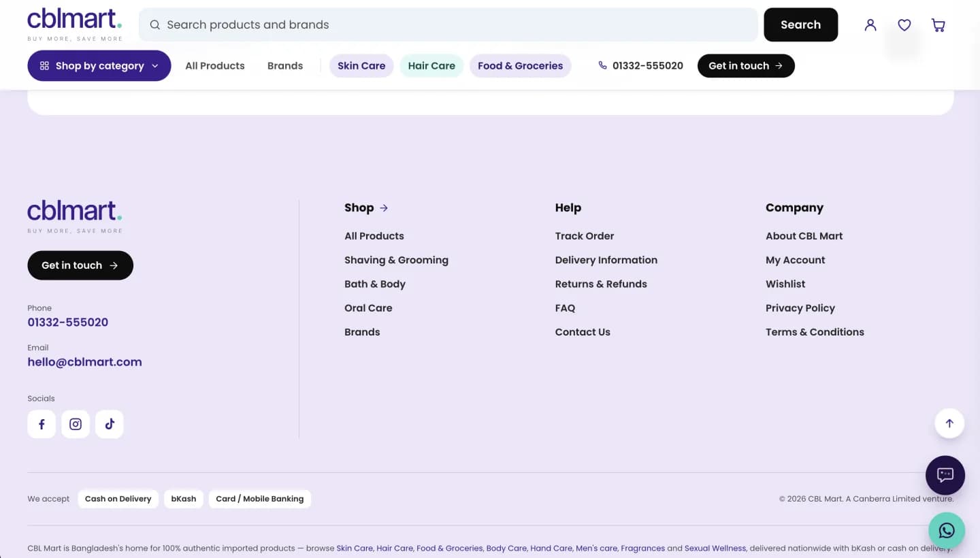Click the phone icon in the navigation bar
Viewport: 980px width, 558px height.
pyautogui.click(x=602, y=65)
